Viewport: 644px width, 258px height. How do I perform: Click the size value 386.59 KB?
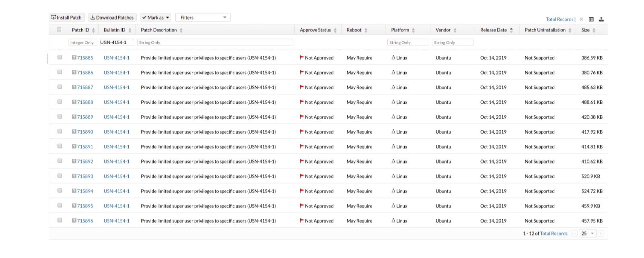[592, 58]
